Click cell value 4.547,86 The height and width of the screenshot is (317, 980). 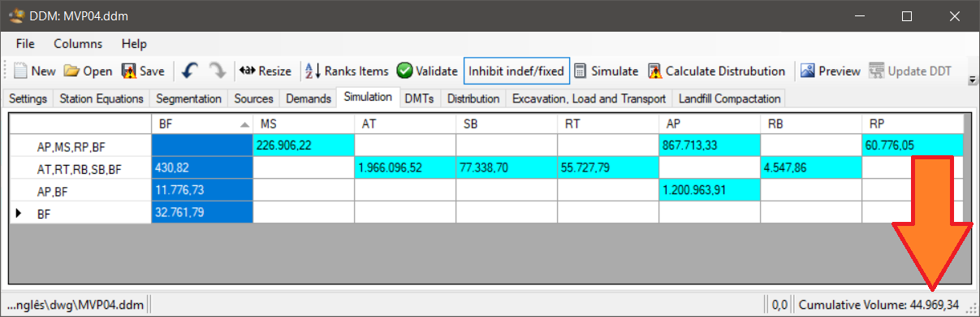tap(811, 168)
